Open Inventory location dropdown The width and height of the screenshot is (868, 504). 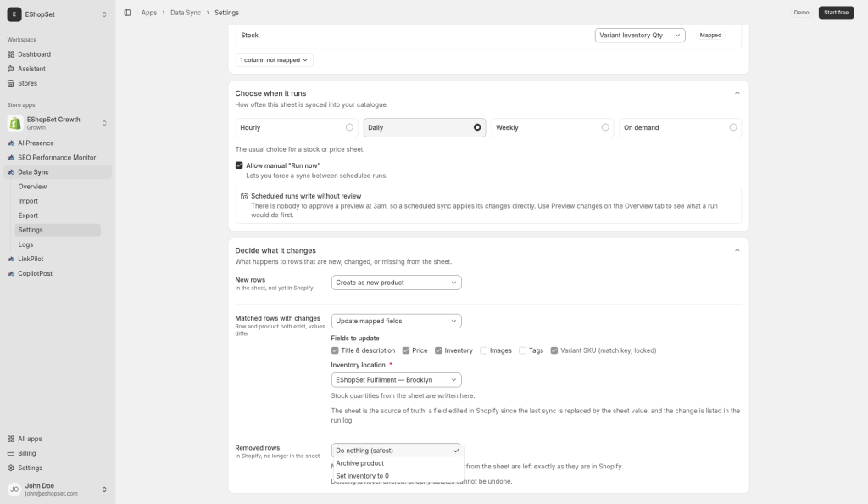pos(397,380)
